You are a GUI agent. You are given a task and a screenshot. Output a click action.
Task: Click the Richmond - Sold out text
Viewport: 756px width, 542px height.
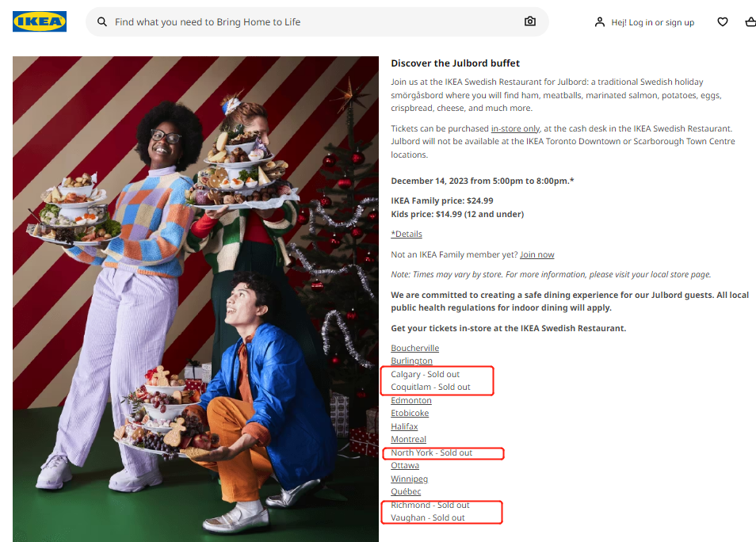click(430, 505)
